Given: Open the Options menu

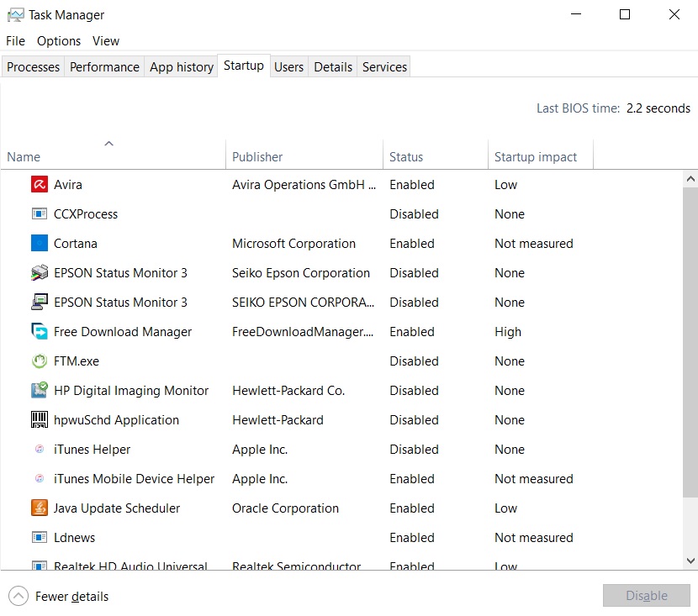Looking at the screenshot, I should tap(59, 41).
